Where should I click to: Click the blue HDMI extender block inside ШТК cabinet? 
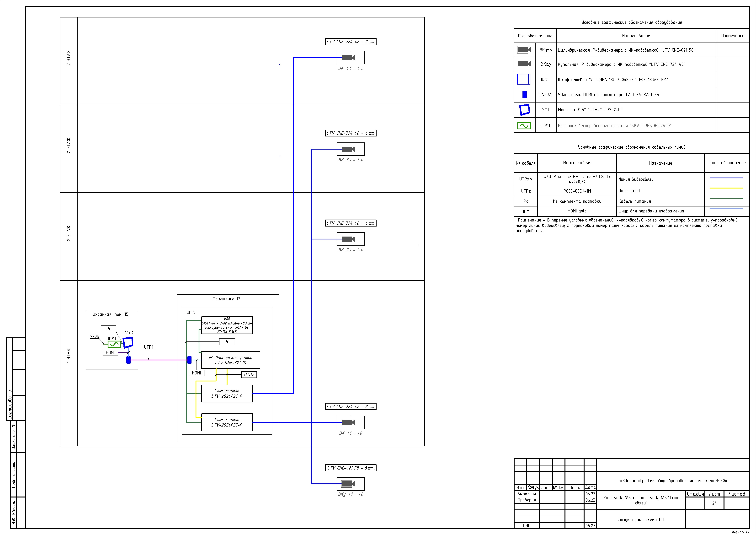189,360
